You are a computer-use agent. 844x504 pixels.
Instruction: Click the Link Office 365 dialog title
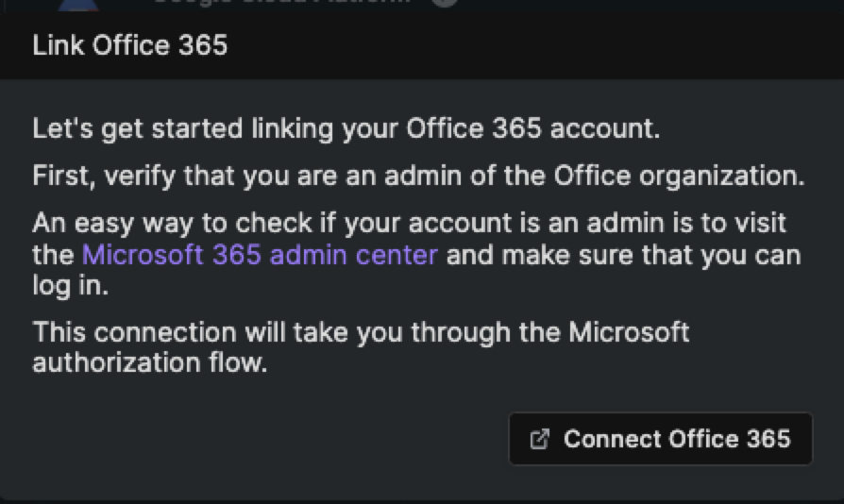[129, 44]
